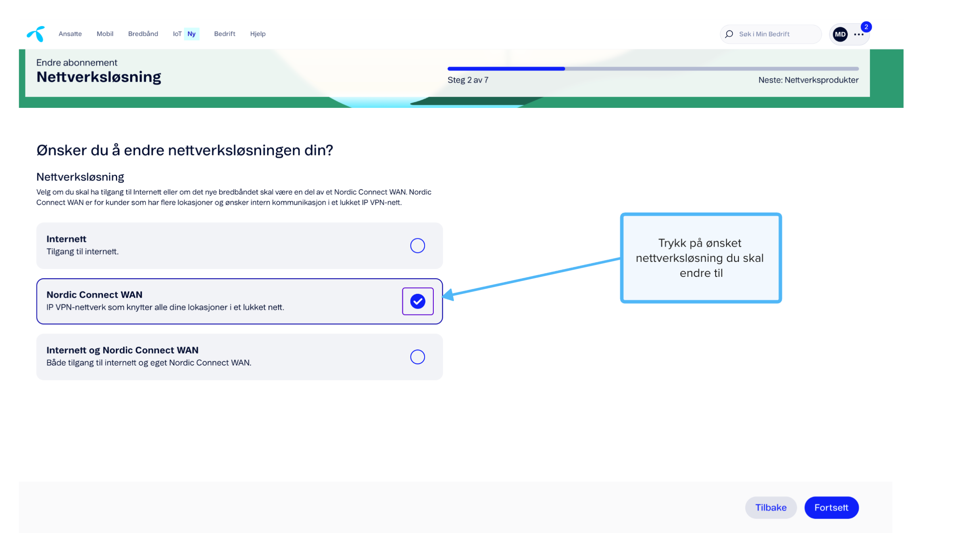This screenshot has width=954, height=560.
Task: Open the IoT menu
Action: (x=177, y=34)
